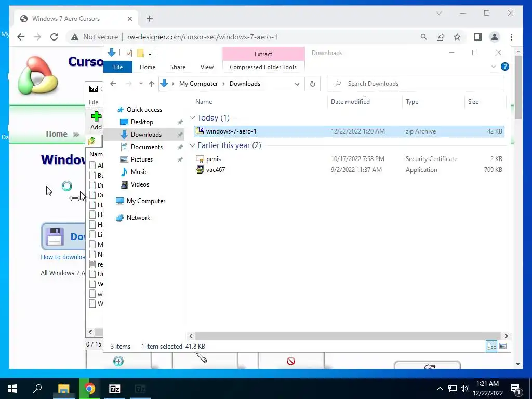
Task: Open File Explorer from taskbar
Action: [x=63, y=389]
